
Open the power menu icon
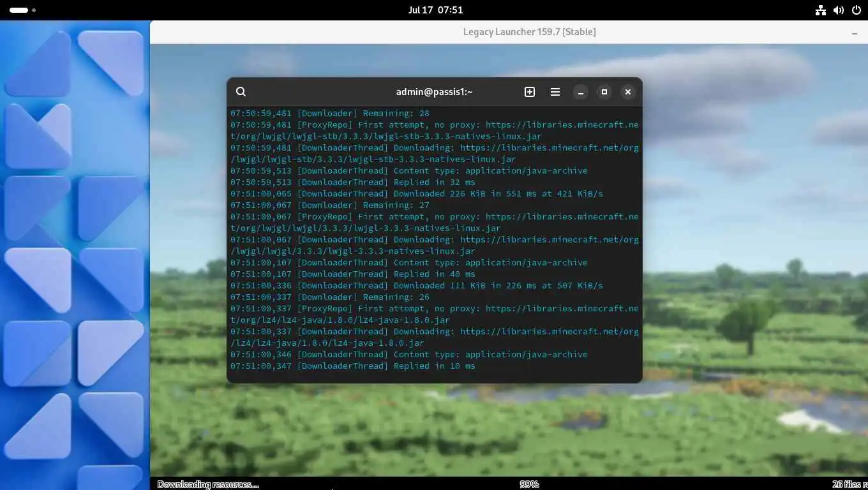(x=857, y=10)
